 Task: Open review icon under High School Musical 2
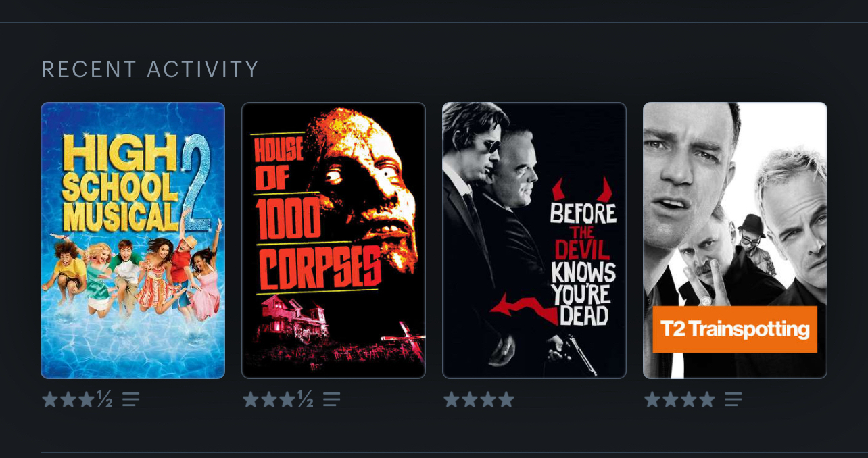point(131,399)
